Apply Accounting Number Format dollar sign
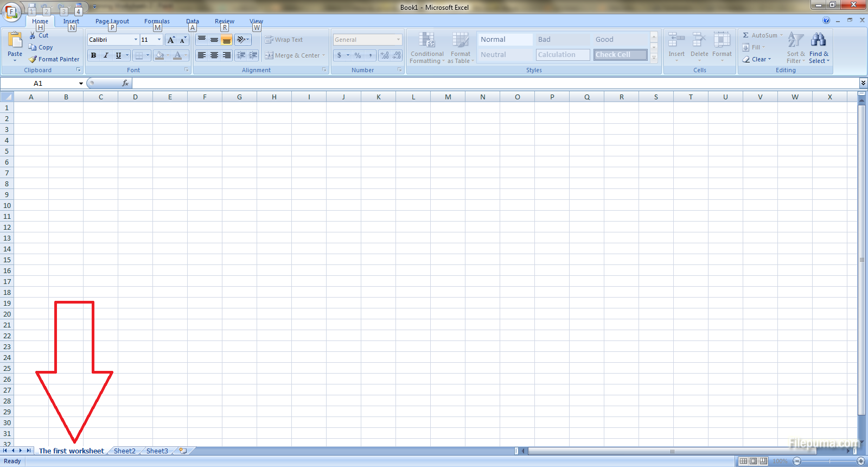868x467 pixels. click(339, 55)
